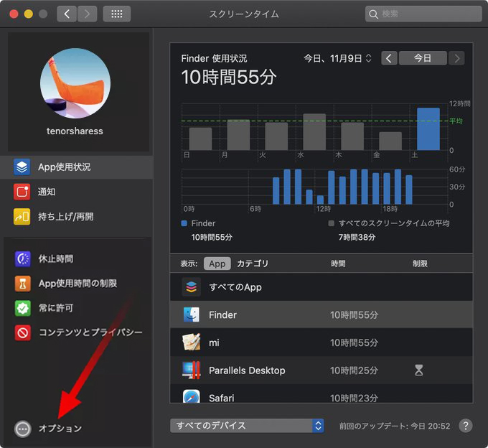488x448 pixels.
Task: Open App使用時間の制限 settings
Action: (77, 283)
